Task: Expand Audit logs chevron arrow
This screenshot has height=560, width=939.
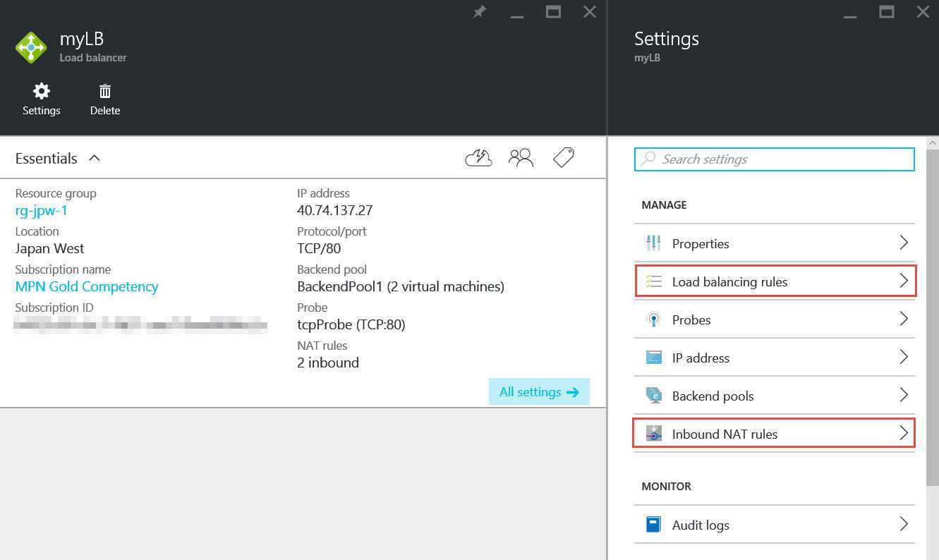Action: pos(904,524)
